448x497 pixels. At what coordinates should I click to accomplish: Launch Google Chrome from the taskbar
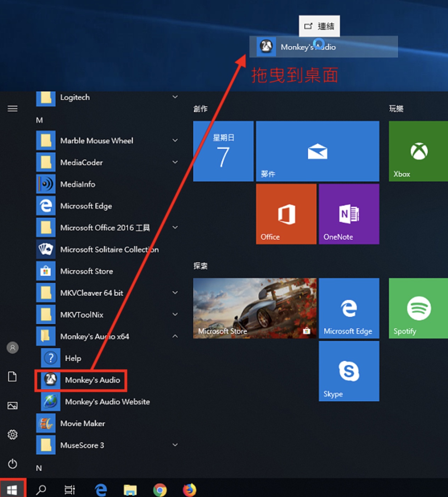(160, 490)
